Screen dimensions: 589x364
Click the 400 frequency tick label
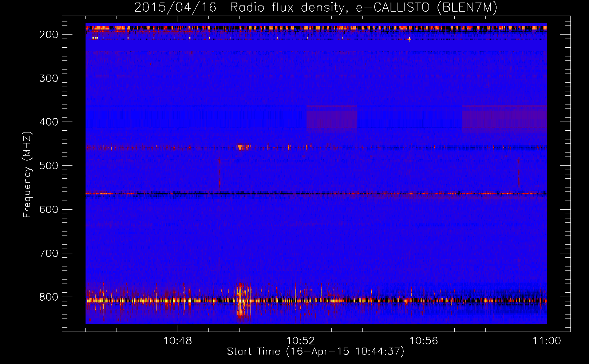click(49, 122)
